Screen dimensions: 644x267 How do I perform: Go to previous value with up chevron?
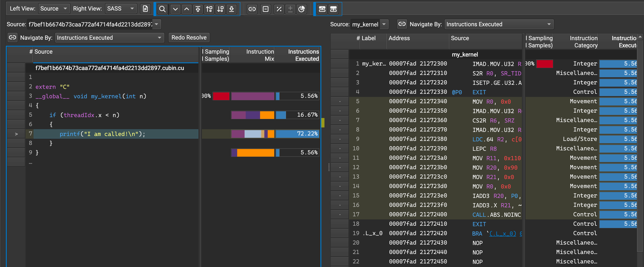click(186, 9)
